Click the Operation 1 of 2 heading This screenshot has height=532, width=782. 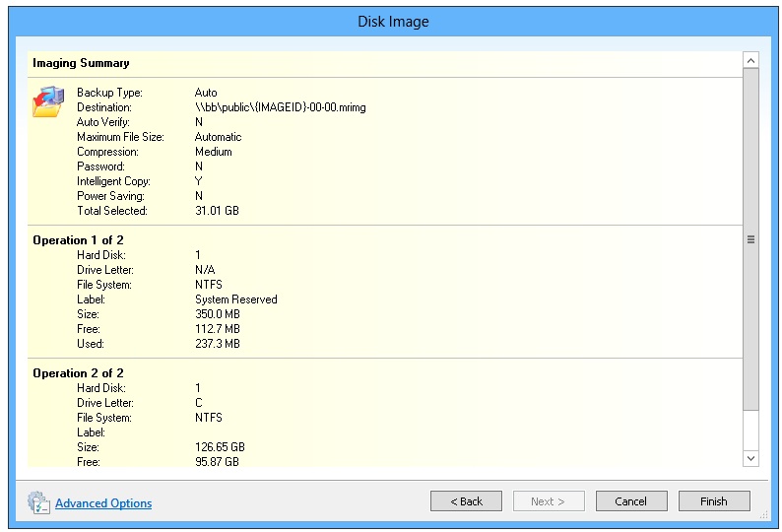tap(78, 240)
